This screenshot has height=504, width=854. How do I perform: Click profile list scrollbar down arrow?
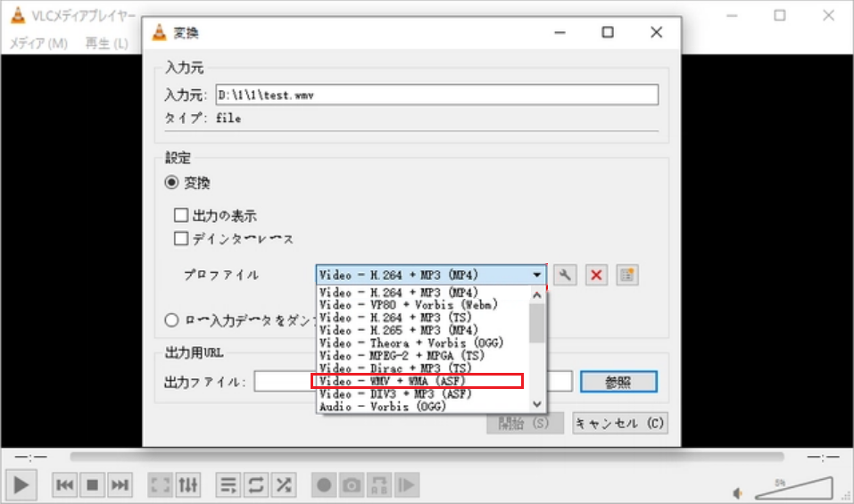[537, 404]
